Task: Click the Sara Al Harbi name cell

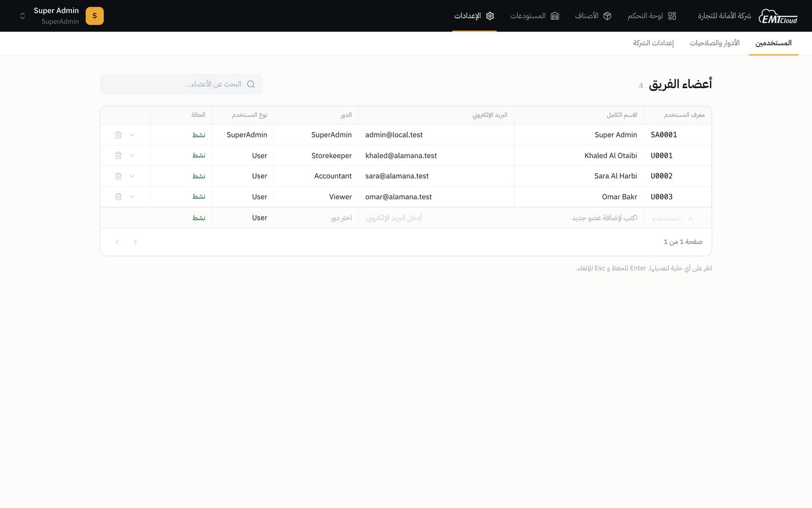Action: point(579,176)
